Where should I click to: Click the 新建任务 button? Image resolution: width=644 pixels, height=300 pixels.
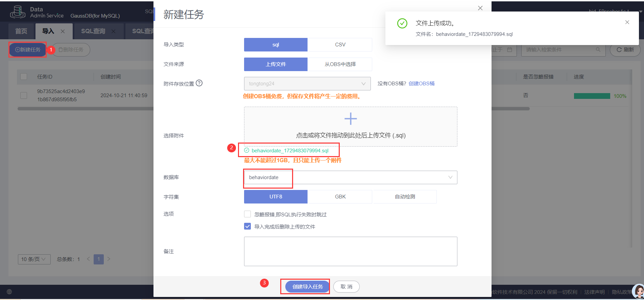28,50
